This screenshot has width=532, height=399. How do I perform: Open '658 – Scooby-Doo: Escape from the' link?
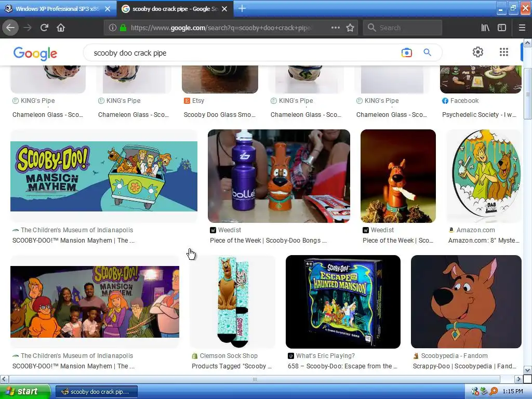[x=342, y=366]
